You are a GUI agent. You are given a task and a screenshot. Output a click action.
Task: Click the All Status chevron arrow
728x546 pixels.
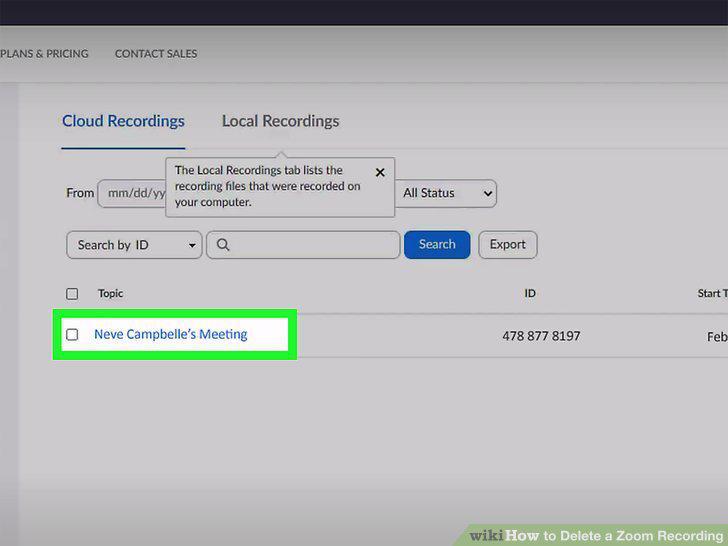tap(488, 193)
